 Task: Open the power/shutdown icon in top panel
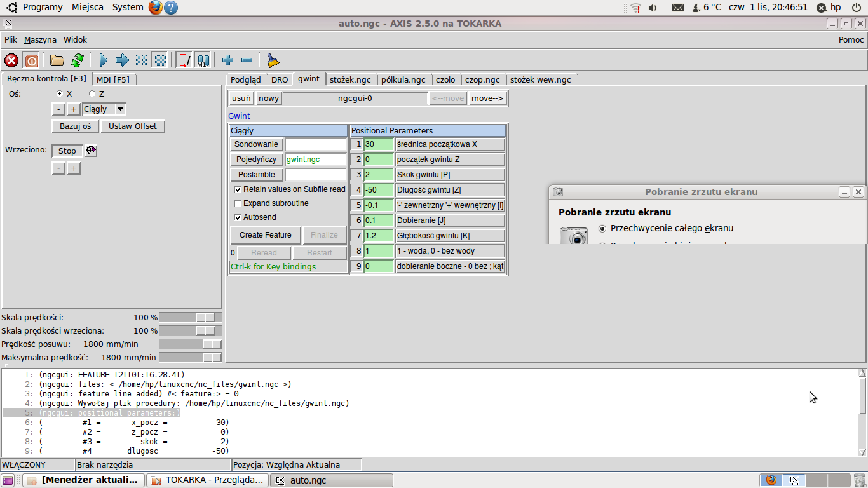(x=857, y=8)
